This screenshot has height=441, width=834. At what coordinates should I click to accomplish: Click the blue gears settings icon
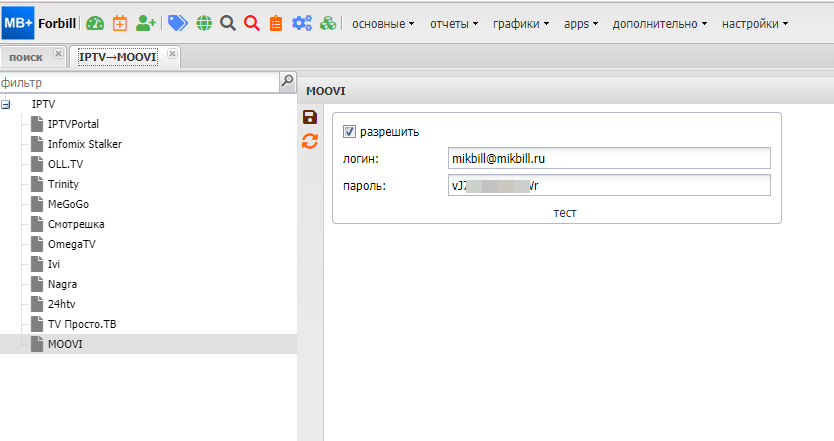301,23
